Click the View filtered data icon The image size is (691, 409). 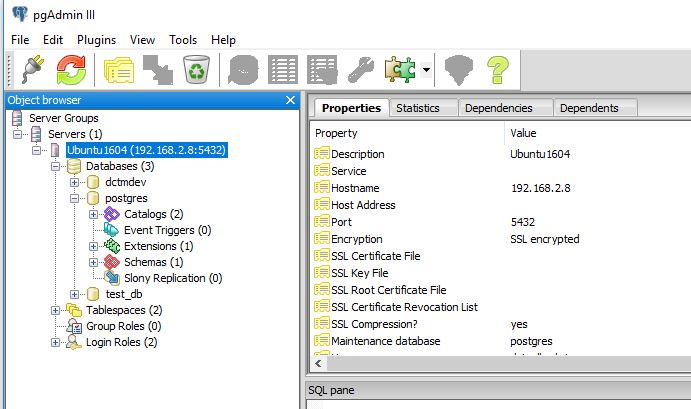(x=322, y=70)
